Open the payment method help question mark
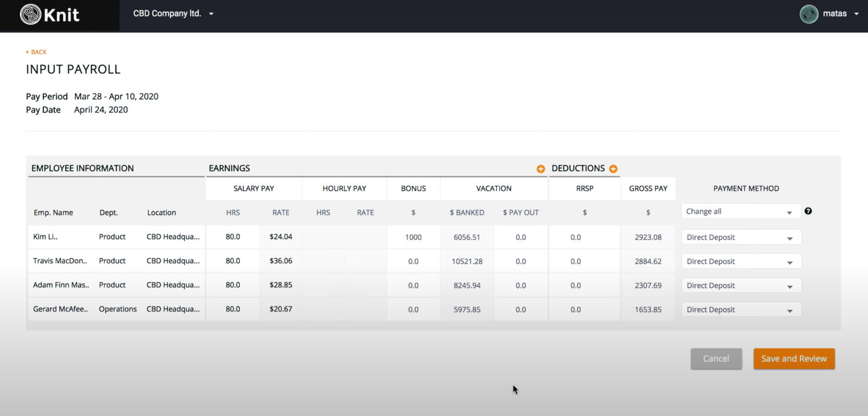This screenshot has width=868, height=416. [x=808, y=211]
